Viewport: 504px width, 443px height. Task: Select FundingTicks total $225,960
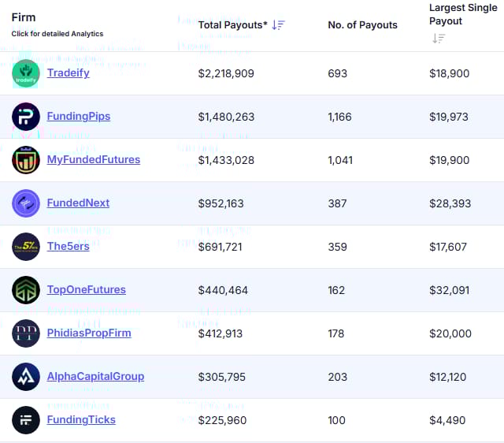[222, 420]
